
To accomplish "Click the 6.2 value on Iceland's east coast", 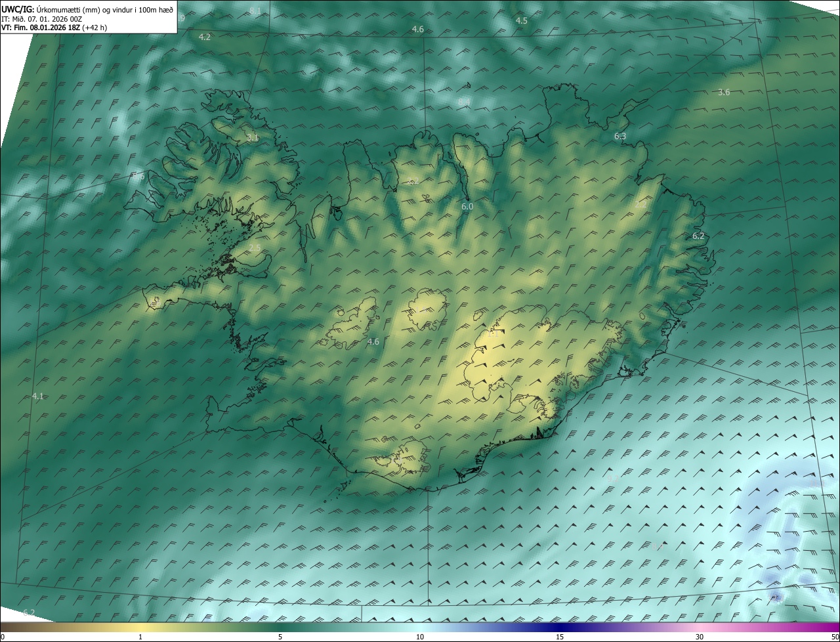I will [698, 236].
